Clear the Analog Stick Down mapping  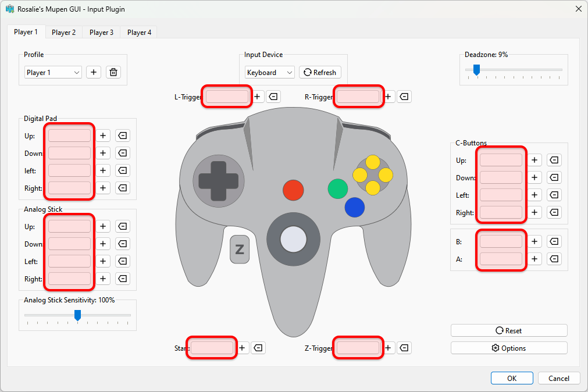(123, 244)
